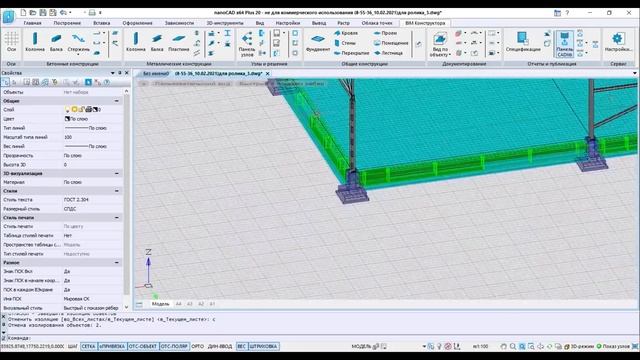640x360 pixels.
Task: Open the Построение ribbon tab
Action: (x=67, y=23)
